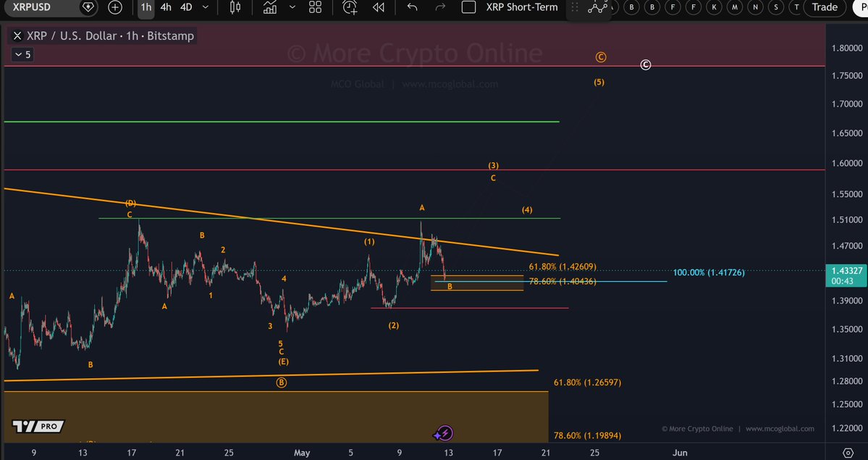Click the diamond premium icon beside XRPUSD
Viewport: 868px width, 460px height.
[x=88, y=7]
